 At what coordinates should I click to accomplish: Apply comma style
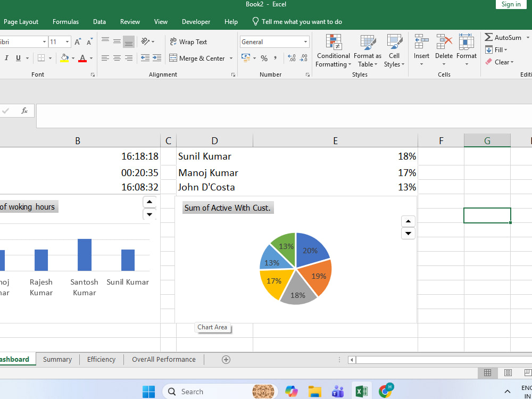click(x=275, y=59)
